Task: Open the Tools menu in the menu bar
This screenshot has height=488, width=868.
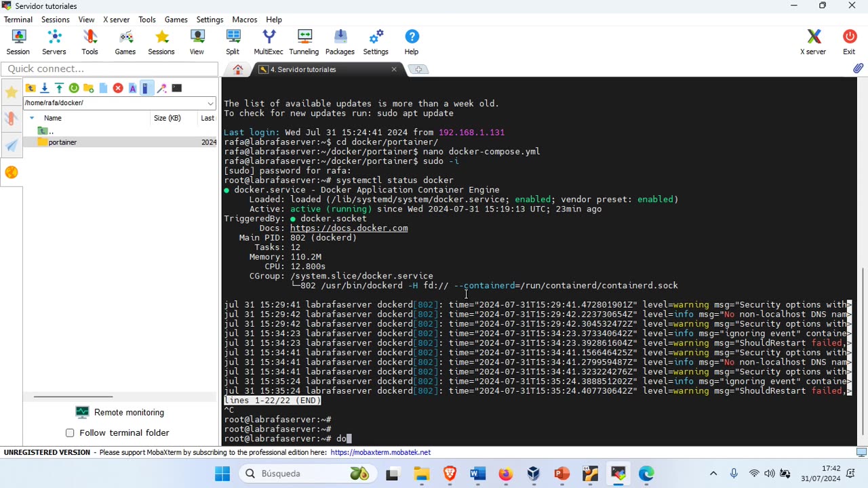Action: point(147,20)
